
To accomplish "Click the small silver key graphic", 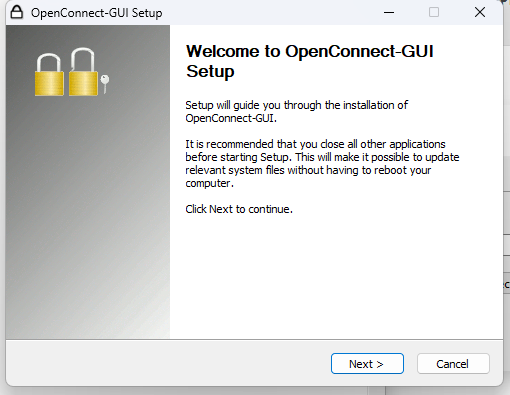I will [x=105, y=84].
